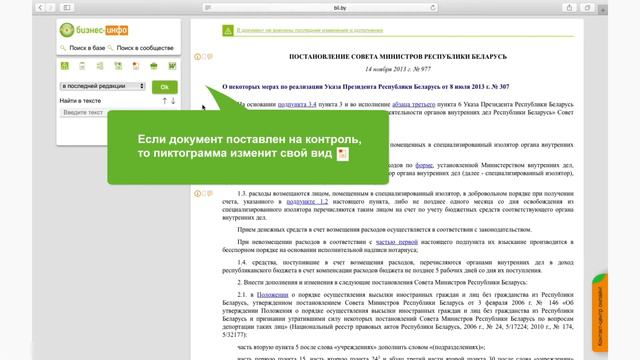Click the tree-structure icon in document toolbar
This screenshot has width=640, height=360.
(100, 66)
